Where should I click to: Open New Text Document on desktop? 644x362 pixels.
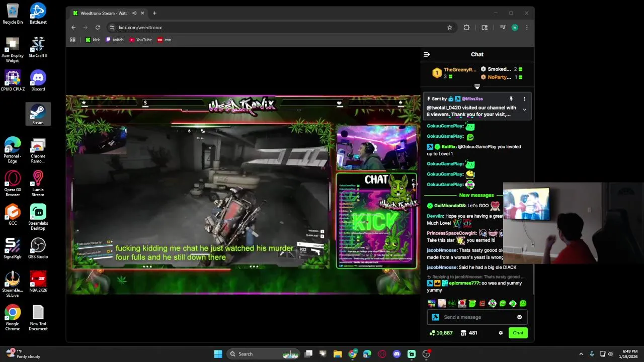pos(38,317)
